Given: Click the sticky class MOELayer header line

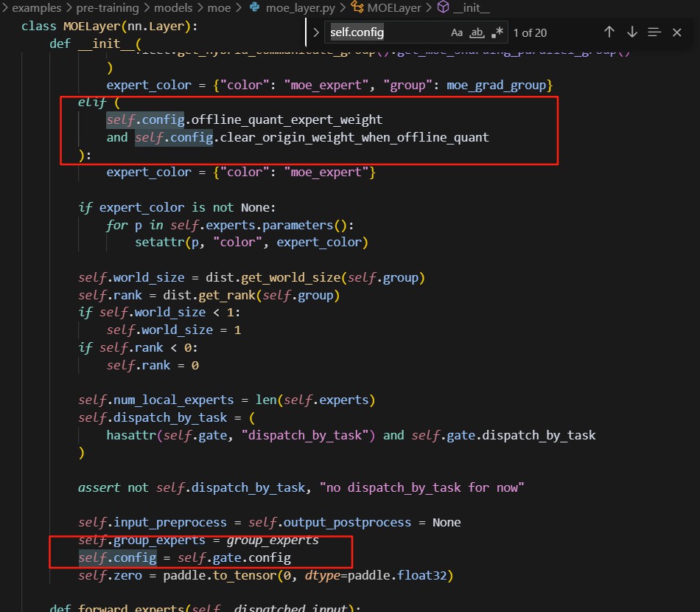Looking at the screenshot, I should 109,27.
